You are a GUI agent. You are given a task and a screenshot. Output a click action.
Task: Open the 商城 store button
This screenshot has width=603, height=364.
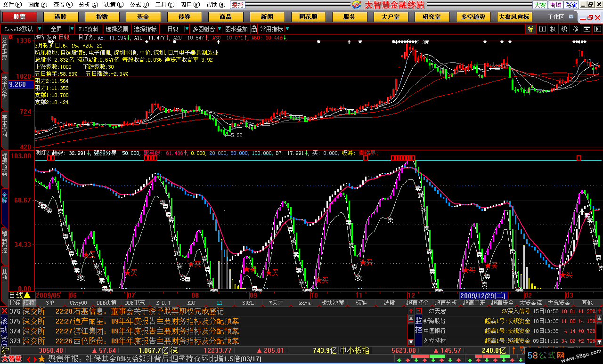[555, 5]
